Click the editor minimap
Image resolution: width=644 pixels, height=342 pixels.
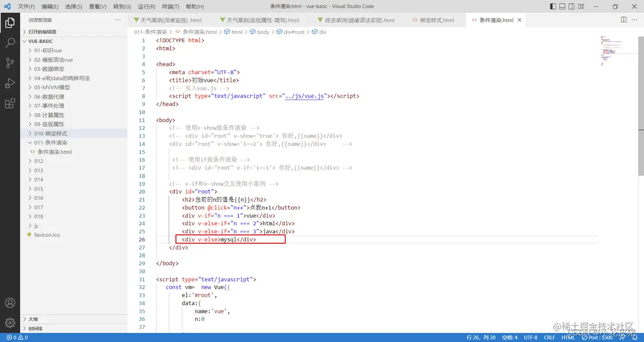(618, 51)
